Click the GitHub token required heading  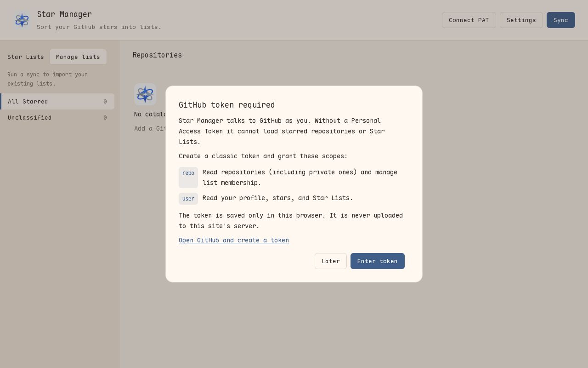coord(226,105)
